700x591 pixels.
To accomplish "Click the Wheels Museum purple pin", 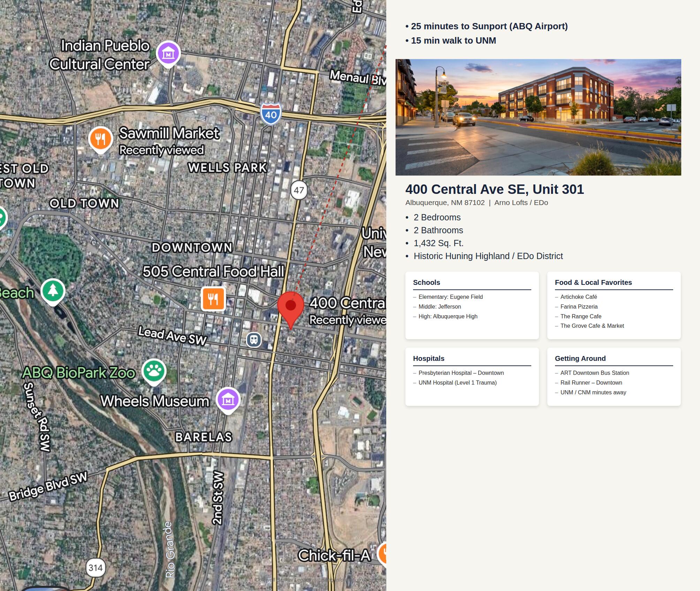I will [x=228, y=400].
